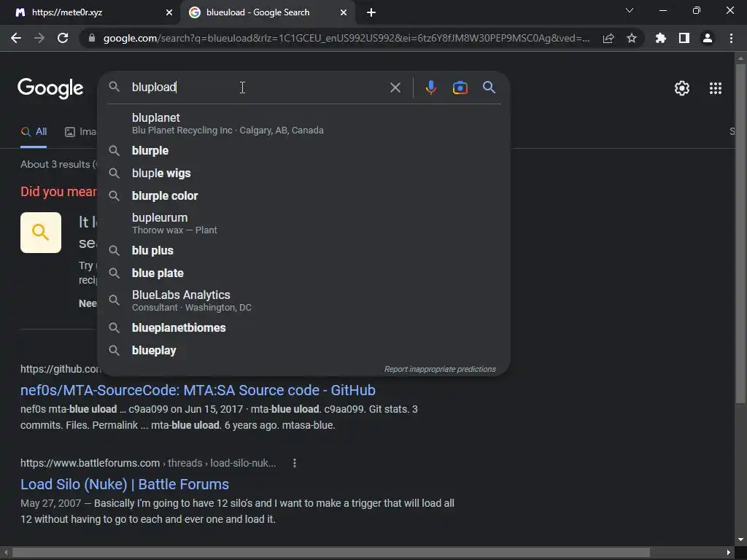Pick the bluple wigs suggestion
The width and height of the screenshot is (747, 560).
304,174
